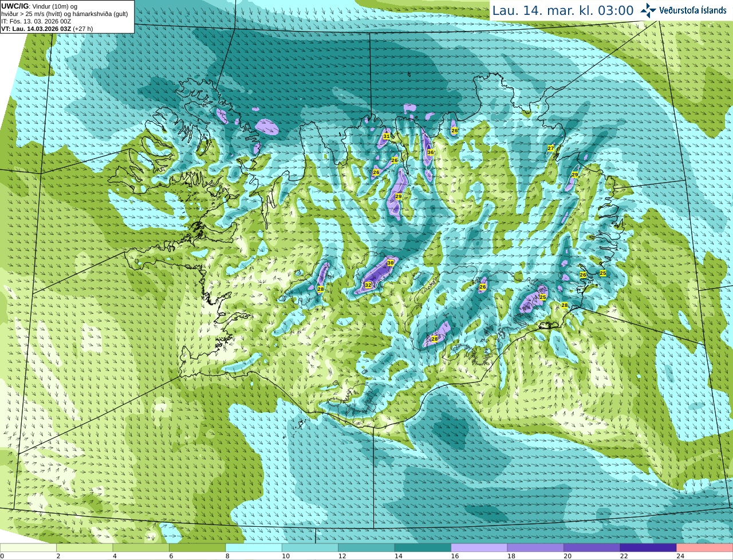The width and height of the screenshot is (733, 560).
Task: Click the legend scale value "24"
Action: click(x=680, y=556)
